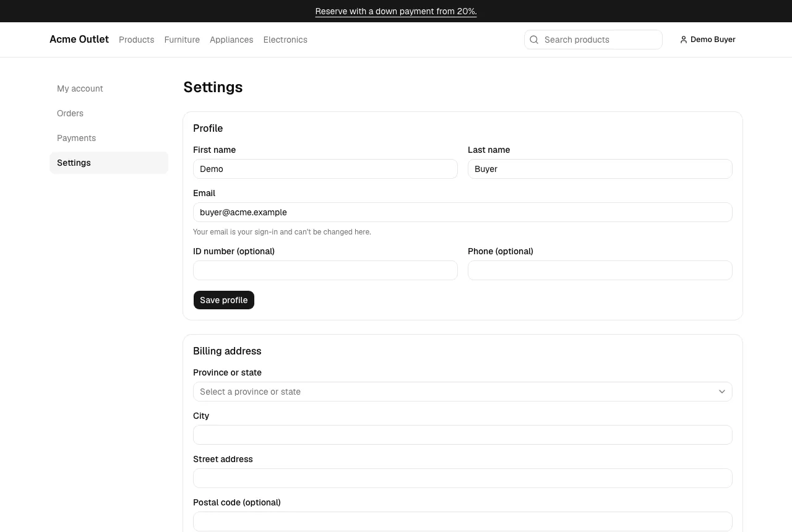Click the Street address field
Image resolution: width=792 pixels, height=532 pixels.
point(463,478)
